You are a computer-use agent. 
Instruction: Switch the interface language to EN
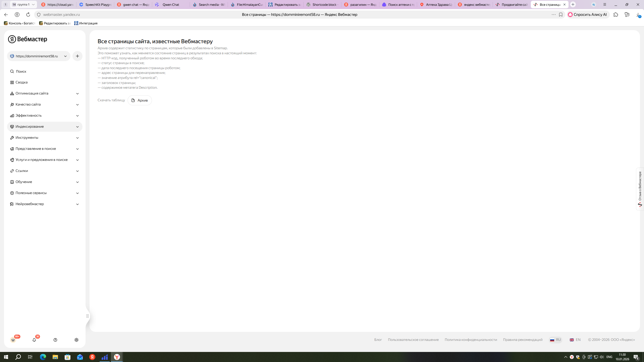click(x=575, y=340)
